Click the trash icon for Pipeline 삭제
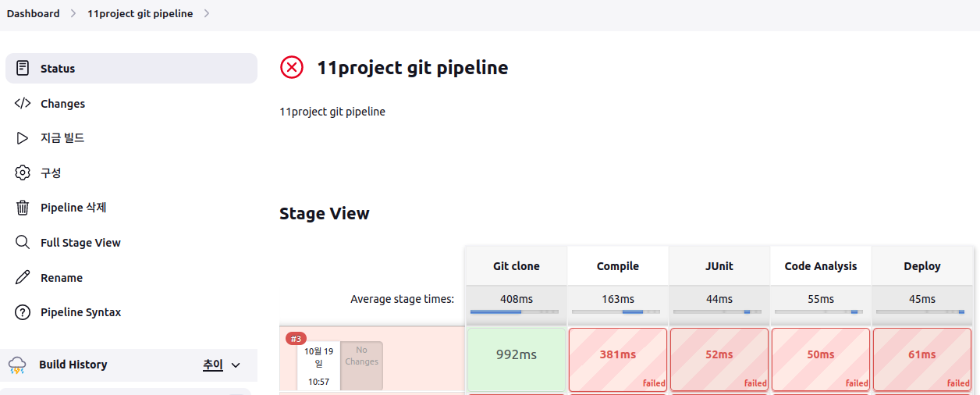This screenshot has height=395, width=980. 23,208
